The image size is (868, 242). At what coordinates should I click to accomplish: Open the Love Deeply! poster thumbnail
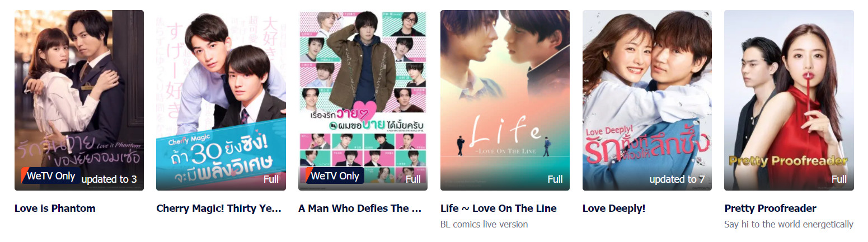(647, 100)
